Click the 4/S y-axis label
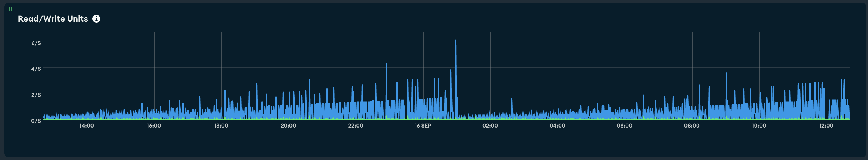The image size is (868, 160). click(x=36, y=69)
